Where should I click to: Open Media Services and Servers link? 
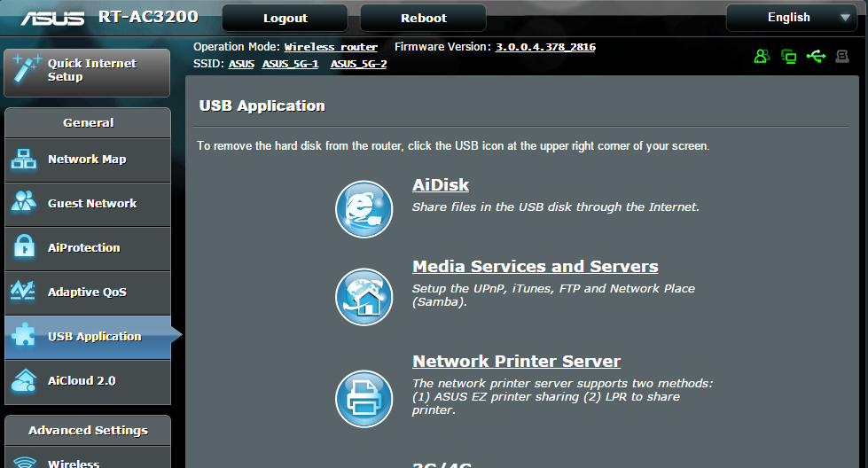[x=536, y=266]
